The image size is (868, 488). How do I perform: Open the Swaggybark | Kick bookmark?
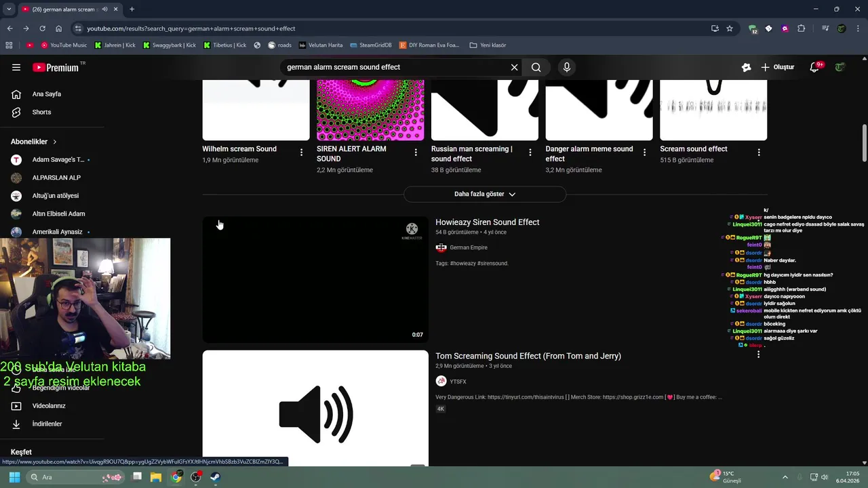pyautogui.click(x=170, y=45)
